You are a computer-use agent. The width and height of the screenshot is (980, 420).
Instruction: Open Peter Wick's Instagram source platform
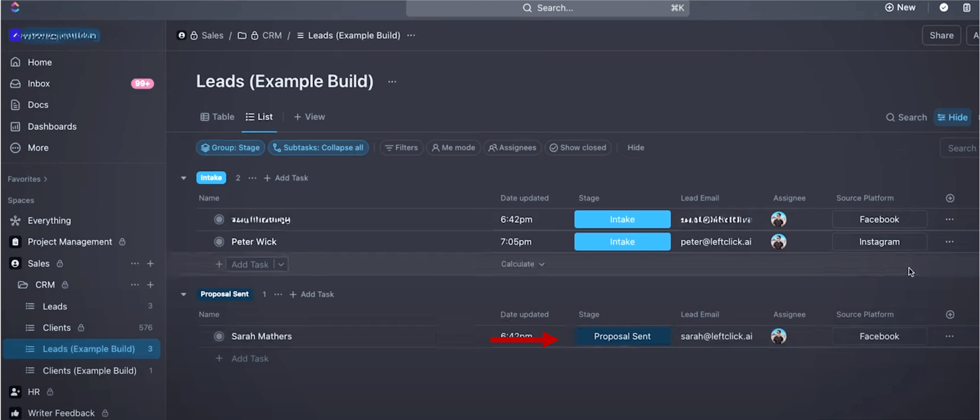click(x=879, y=242)
